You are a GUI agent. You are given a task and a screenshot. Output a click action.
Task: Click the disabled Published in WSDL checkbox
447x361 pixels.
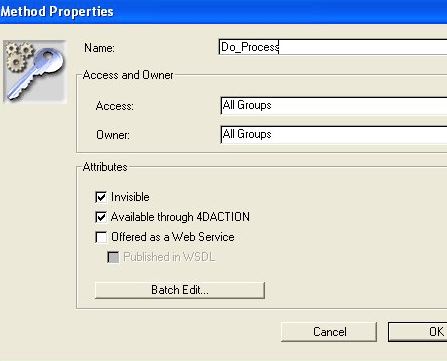pos(113,257)
